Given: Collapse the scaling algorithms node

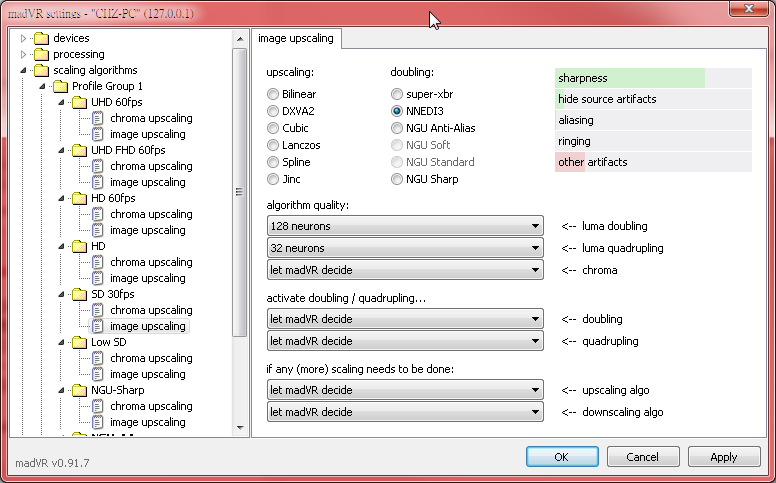Looking at the screenshot, I should click(x=23, y=70).
